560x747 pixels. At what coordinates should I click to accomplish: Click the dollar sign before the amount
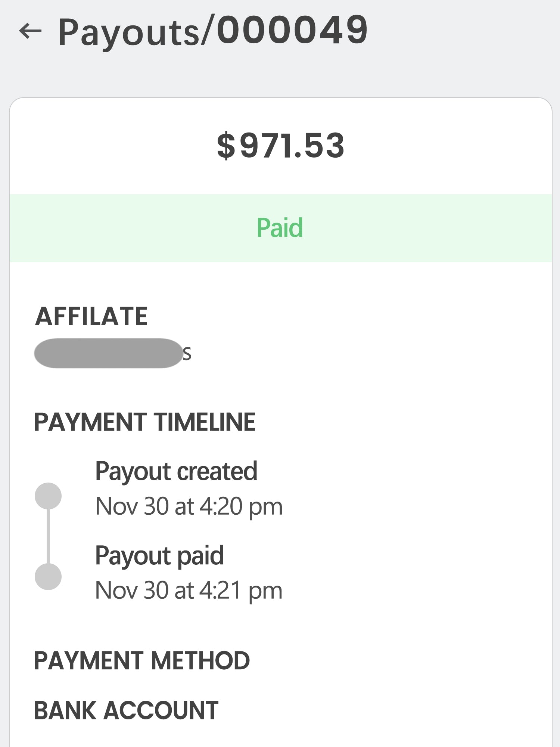pyautogui.click(x=226, y=146)
